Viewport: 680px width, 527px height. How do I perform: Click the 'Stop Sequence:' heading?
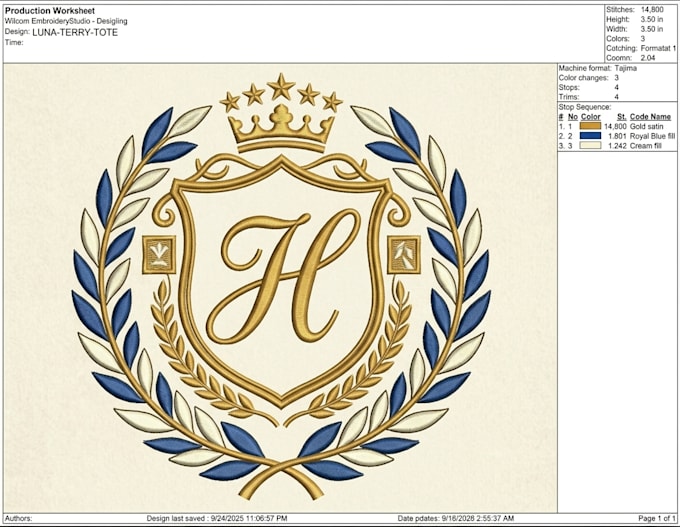[585, 107]
